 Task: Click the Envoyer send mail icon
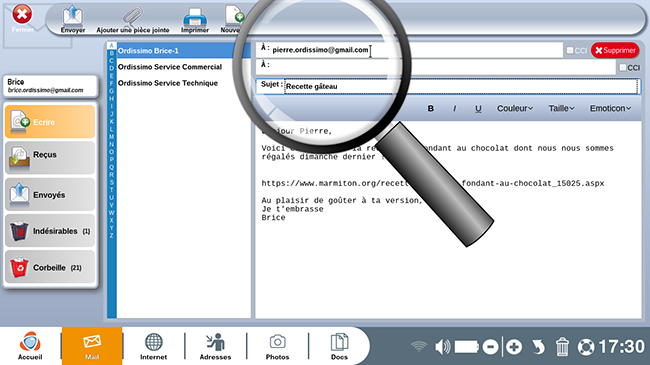[x=73, y=17]
